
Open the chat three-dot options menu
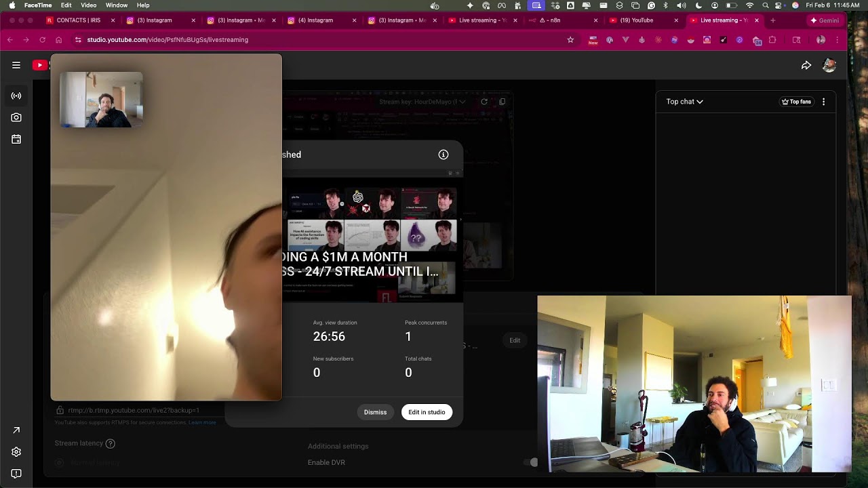click(824, 102)
